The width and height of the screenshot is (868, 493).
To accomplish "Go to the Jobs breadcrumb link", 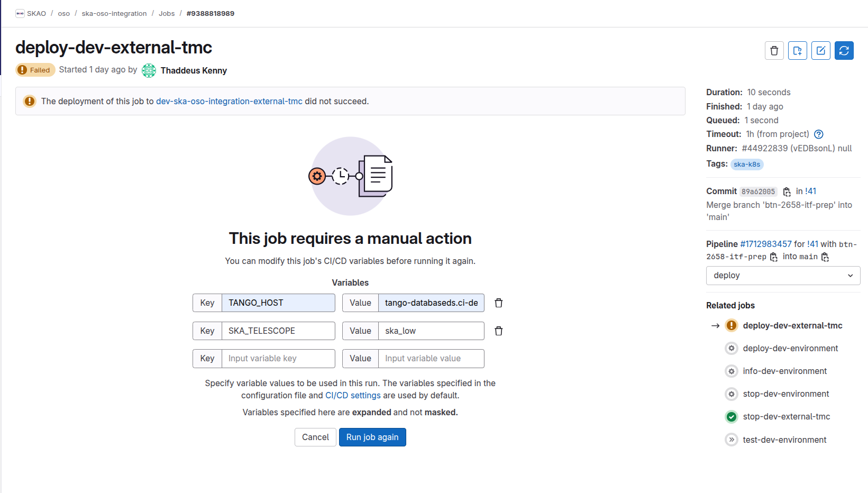I will (x=167, y=14).
